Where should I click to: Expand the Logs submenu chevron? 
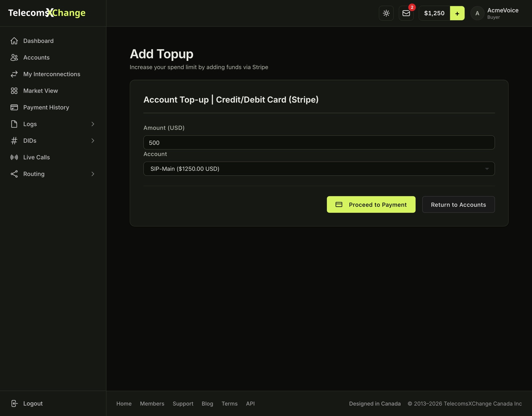tap(93, 124)
